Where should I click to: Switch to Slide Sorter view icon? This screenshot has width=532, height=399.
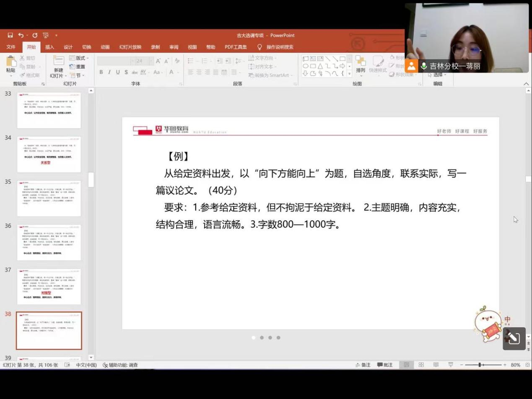click(421, 365)
